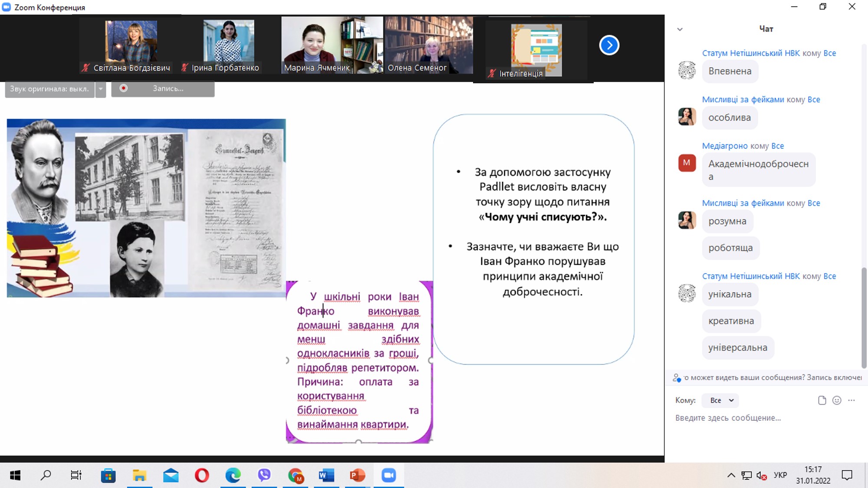Open PowerPoint from the taskbar
The height and width of the screenshot is (488, 868).
tap(357, 475)
